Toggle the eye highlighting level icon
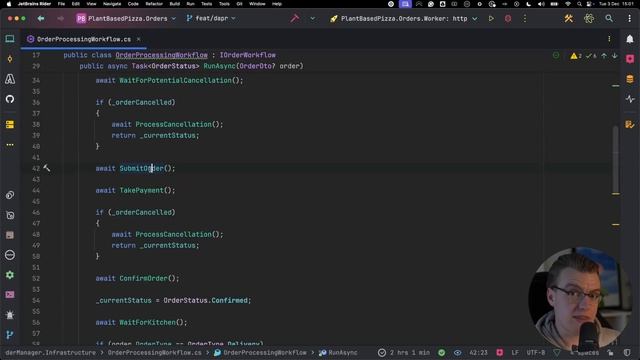 tap(458, 353)
